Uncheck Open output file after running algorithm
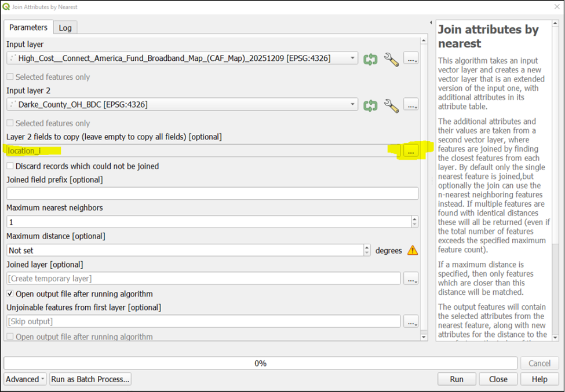The width and height of the screenshot is (565, 392). (x=10, y=294)
